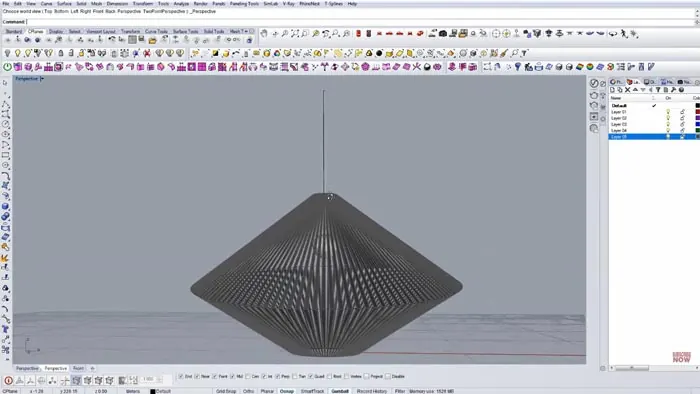Click toolbar options gear next to tabs
Image resolution: width=700 pixels, height=394 pixels.
tap(252, 31)
